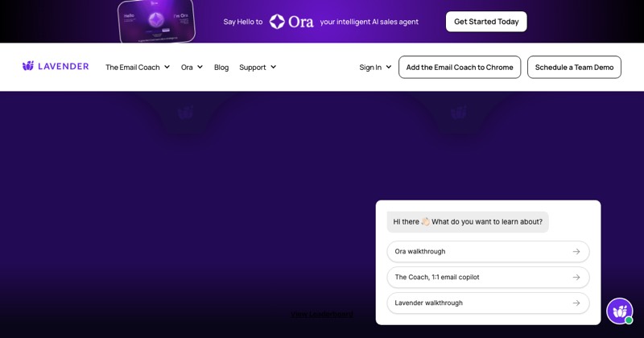Expand The Email Coach dropdown chevron
The image size is (644, 338).
click(x=167, y=67)
